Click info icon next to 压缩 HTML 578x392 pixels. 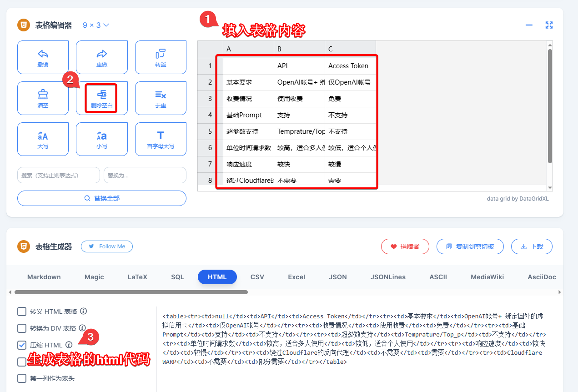click(69, 345)
